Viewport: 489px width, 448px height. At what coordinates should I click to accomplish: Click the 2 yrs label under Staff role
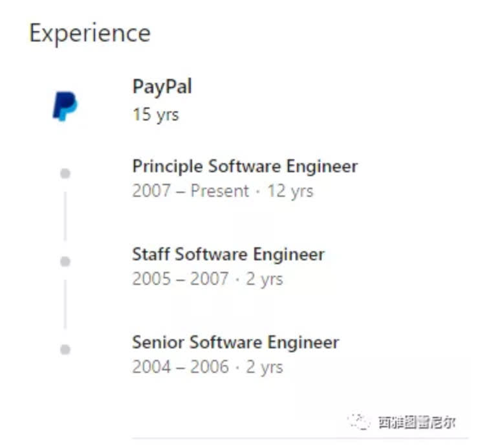point(265,279)
